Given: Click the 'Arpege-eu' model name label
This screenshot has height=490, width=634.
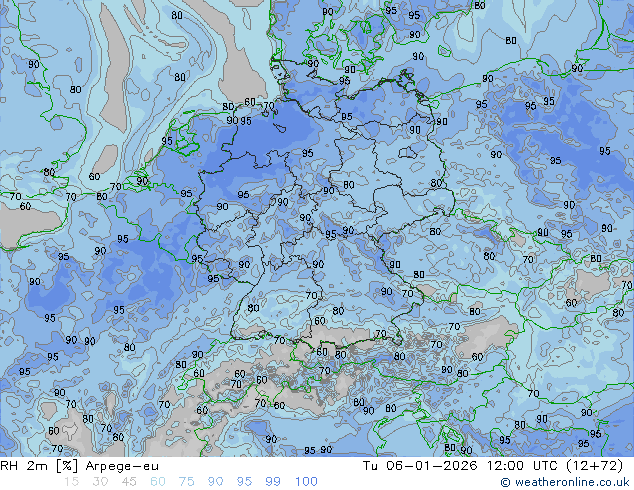Looking at the screenshot, I should coord(122,467).
